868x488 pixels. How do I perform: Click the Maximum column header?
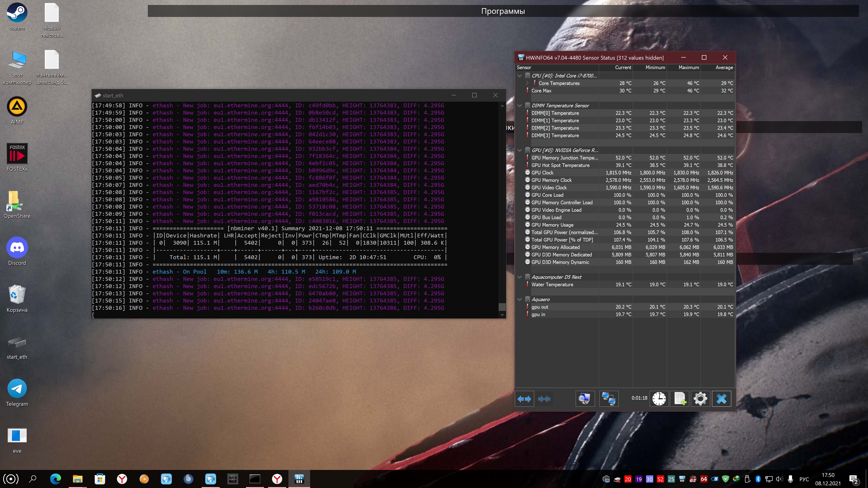[688, 67]
